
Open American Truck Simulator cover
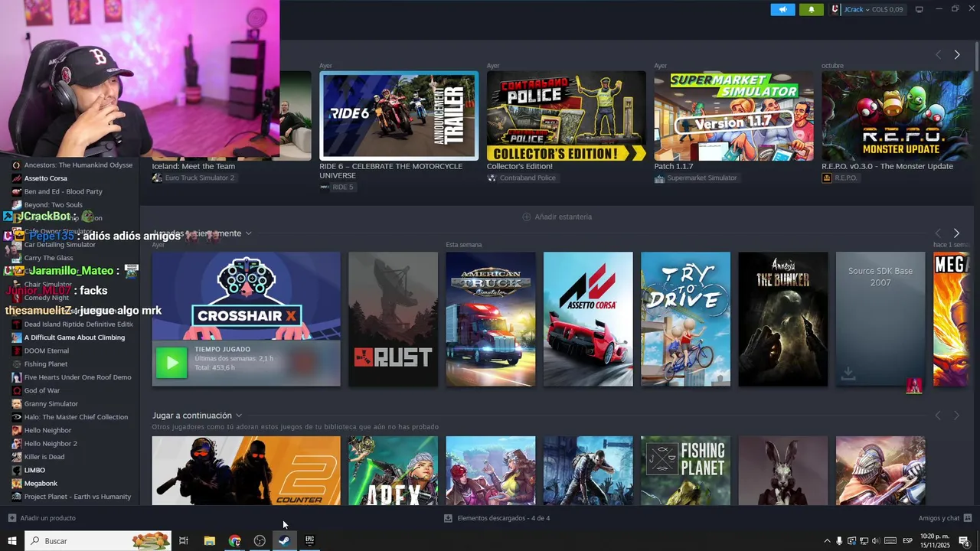click(491, 319)
